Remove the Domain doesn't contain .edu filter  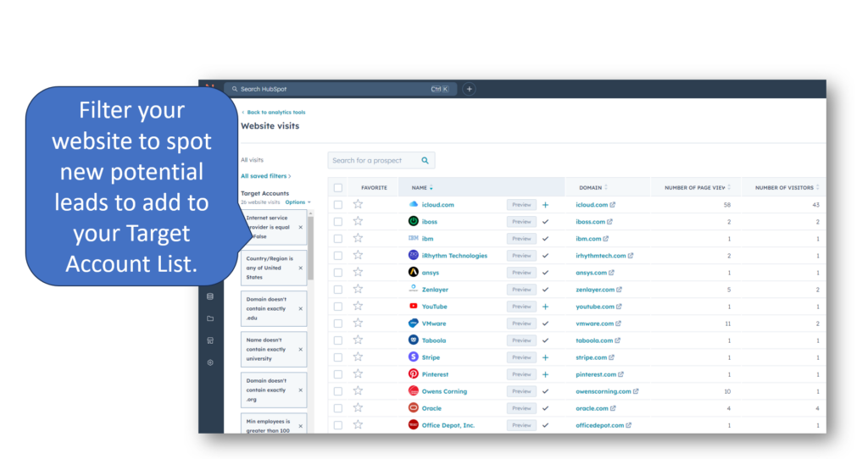coord(300,308)
